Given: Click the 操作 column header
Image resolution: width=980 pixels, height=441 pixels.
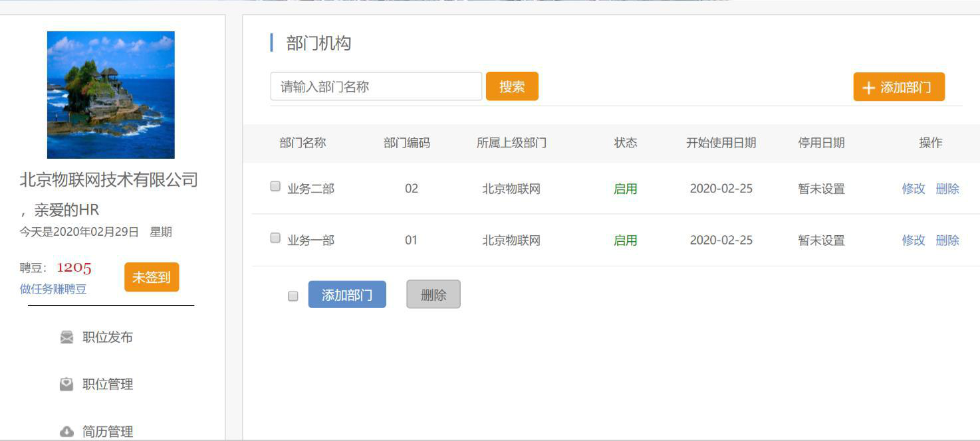Looking at the screenshot, I should (931, 143).
